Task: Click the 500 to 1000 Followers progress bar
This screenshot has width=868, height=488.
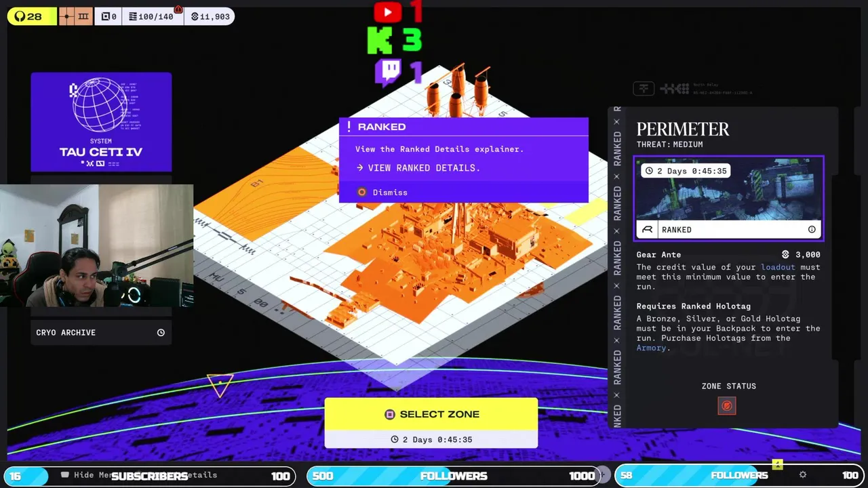Action: click(453, 476)
